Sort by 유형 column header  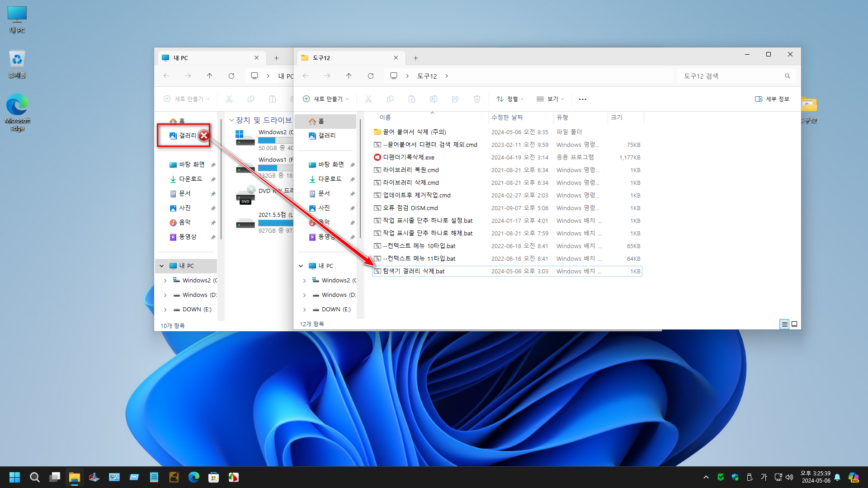(562, 117)
